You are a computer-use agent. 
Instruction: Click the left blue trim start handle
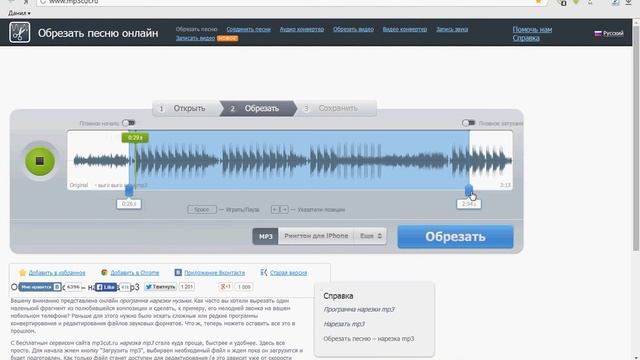[129, 191]
